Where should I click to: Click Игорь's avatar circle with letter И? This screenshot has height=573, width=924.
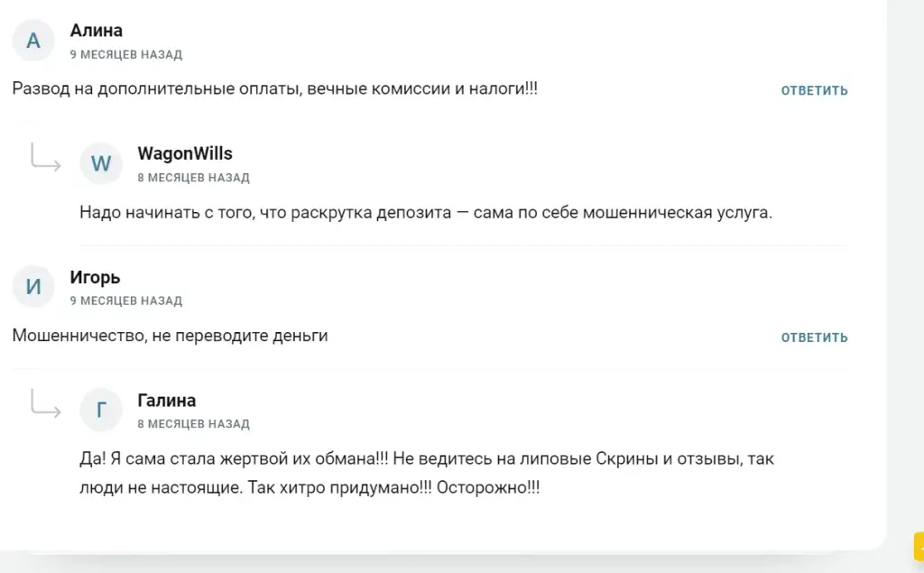33,287
